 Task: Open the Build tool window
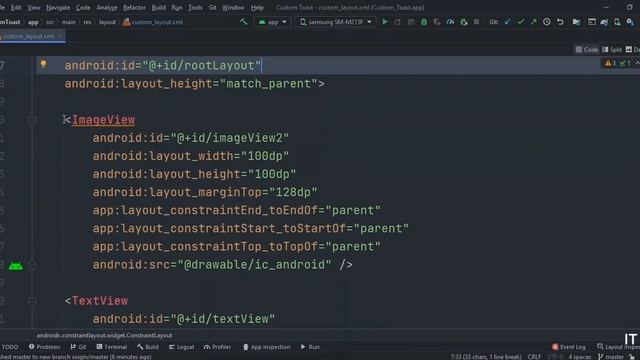pos(148,347)
